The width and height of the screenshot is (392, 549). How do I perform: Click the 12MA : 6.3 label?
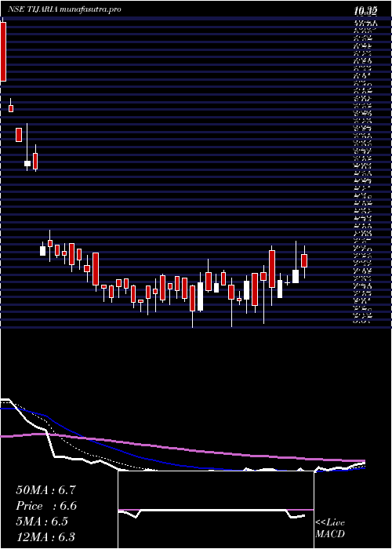pos(45,537)
